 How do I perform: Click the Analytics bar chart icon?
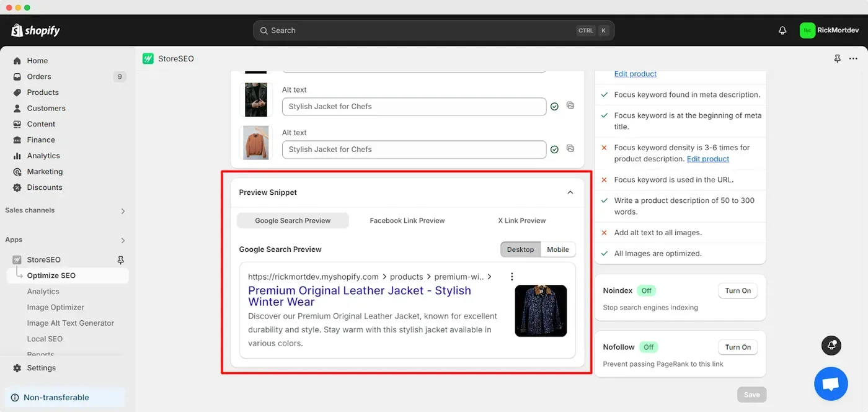pos(17,156)
